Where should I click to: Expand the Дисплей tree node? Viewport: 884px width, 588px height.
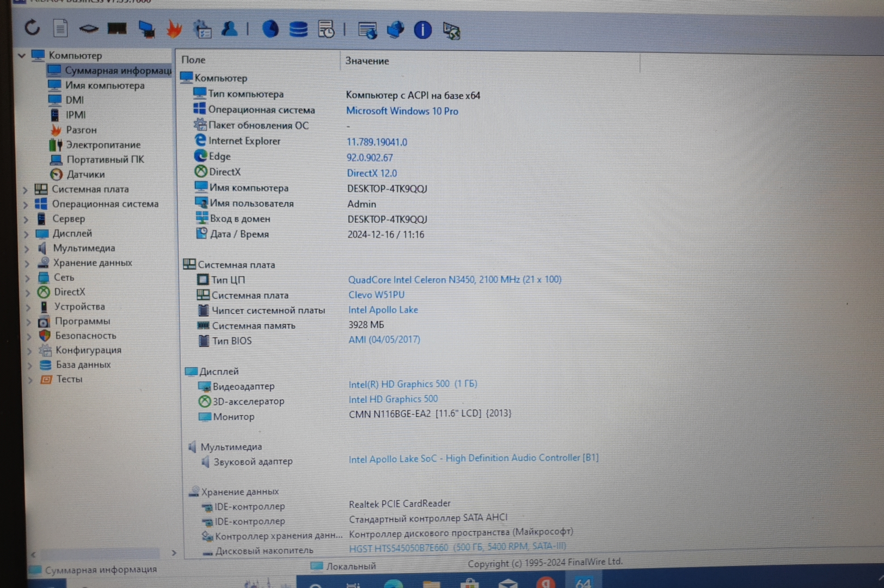26,234
